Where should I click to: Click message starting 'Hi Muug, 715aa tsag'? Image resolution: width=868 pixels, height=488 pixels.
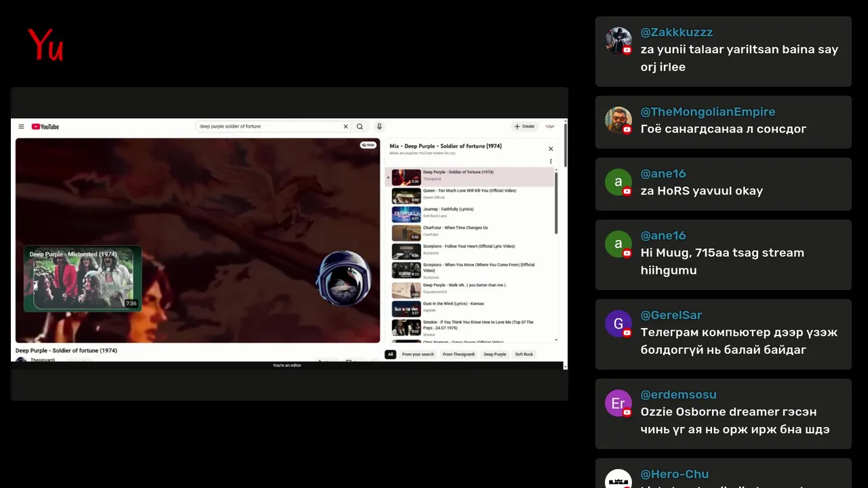pyautogui.click(x=722, y=262)
